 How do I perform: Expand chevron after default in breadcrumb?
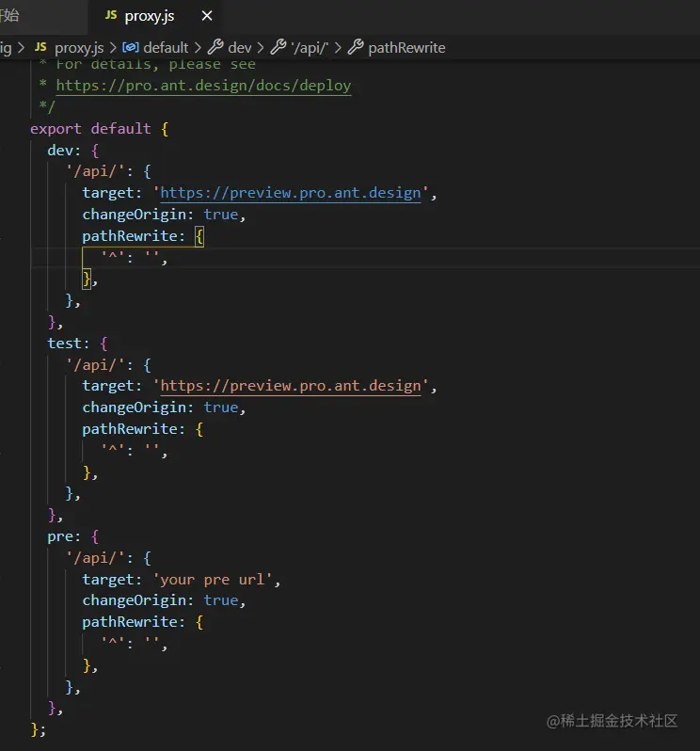click(198, 47)
